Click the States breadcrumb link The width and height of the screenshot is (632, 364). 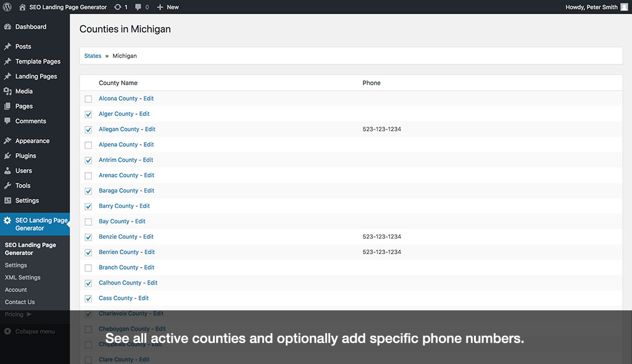(93, 56)
